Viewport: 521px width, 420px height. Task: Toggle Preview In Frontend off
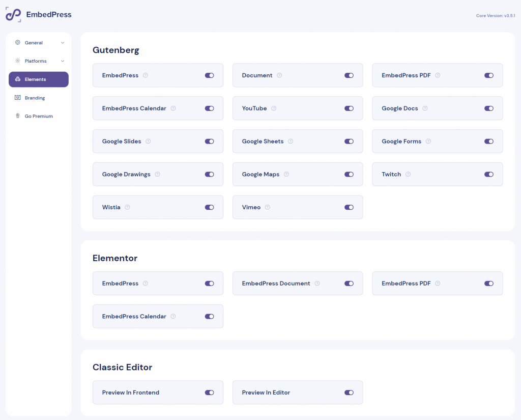point(209,393)
